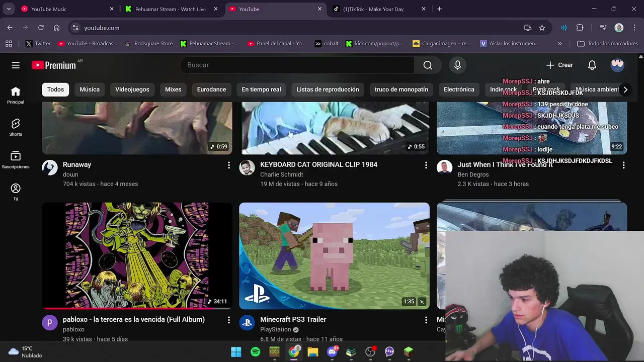Image resolution: width=644 pixels, height=362 pixels.
Task: Select the Todos filter chip
Action: click(x=55, y=89)
